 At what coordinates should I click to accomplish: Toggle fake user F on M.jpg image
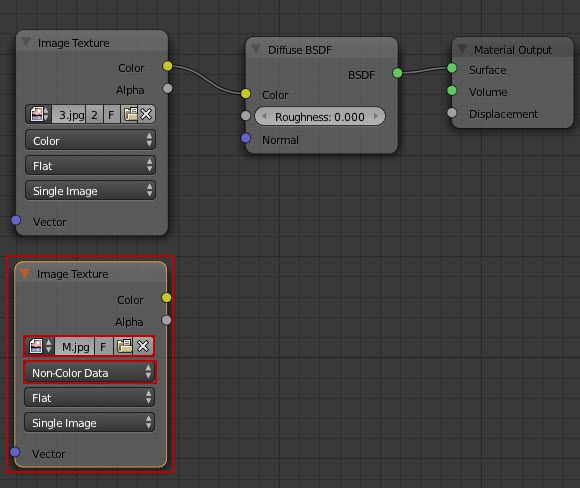104,347
